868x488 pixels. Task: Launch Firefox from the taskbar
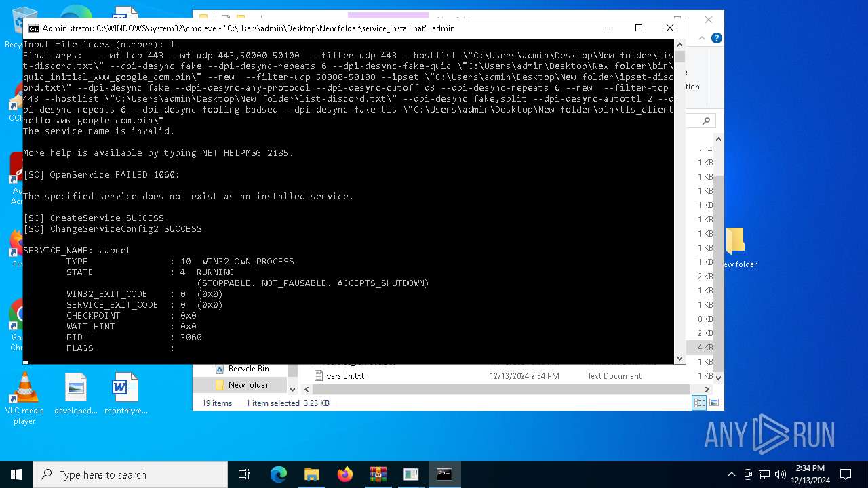(x=344, y=474)
